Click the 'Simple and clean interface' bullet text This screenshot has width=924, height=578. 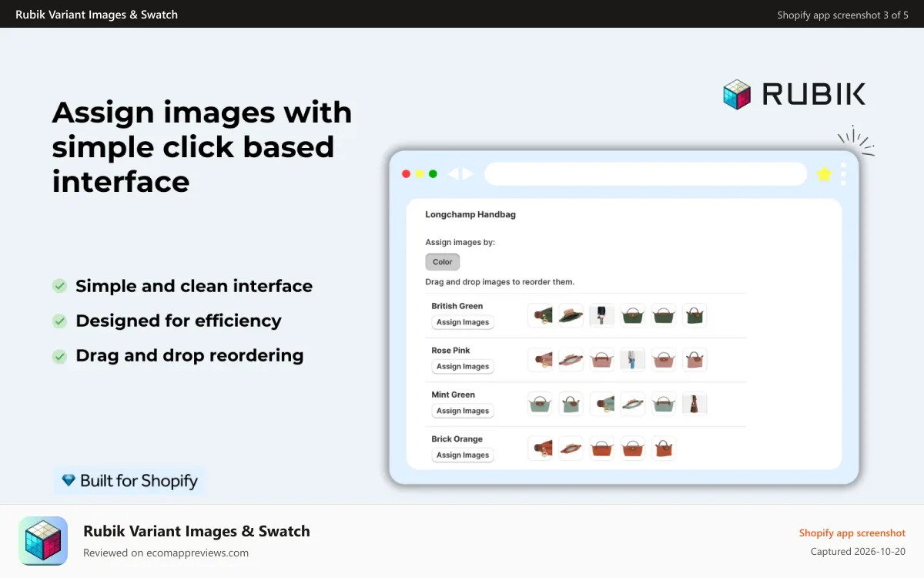point(194,286)
